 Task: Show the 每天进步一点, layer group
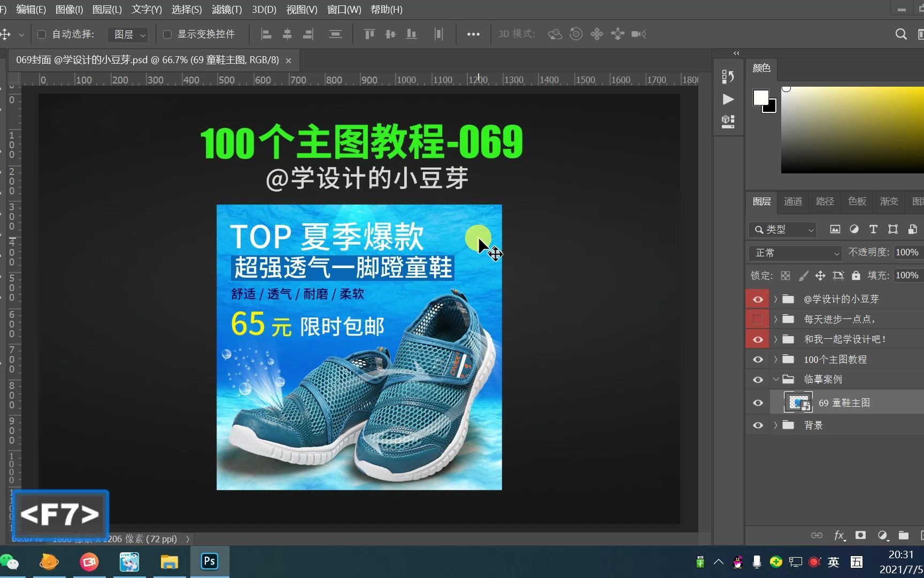[x=757, y=318]
